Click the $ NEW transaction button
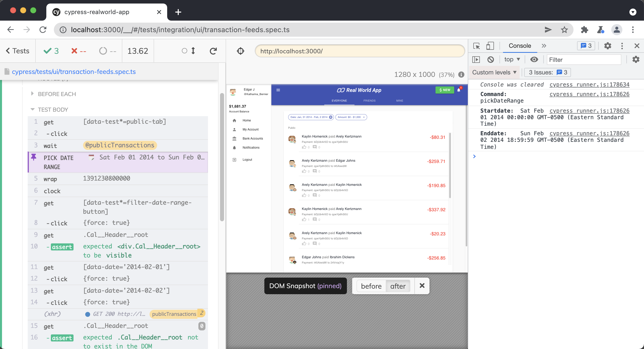This screenshot has height=349, width=644. pos(444,90)
